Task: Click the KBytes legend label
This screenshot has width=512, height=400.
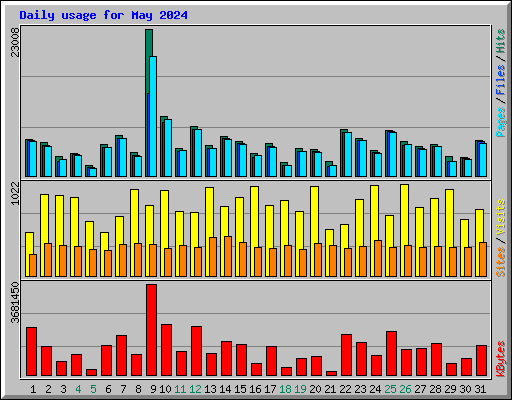Action: click(x=501, y=359)
